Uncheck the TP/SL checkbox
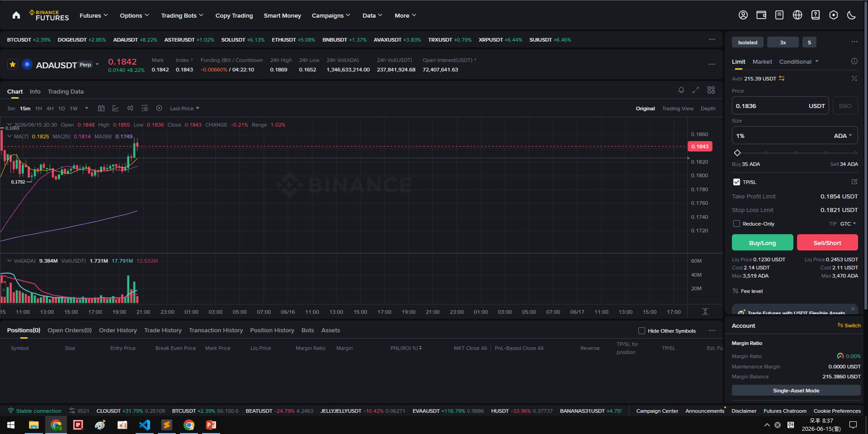This screenshot has width=868, height=434. pos(737,182)
